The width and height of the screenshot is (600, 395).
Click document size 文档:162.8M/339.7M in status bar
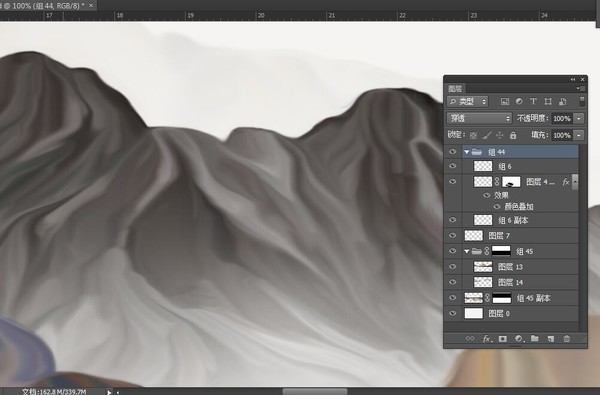click(54, 392)
